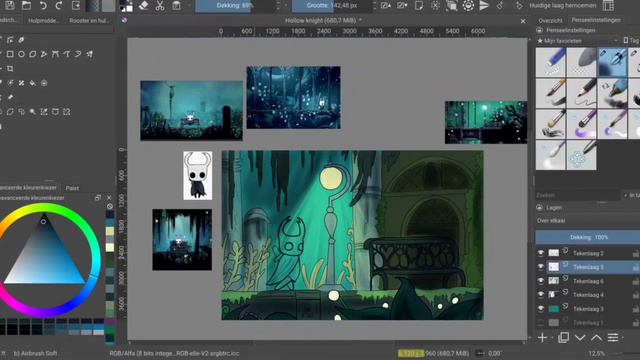This screenshot has height=360, width=640.
Task: Lock the Tekenlaag 2 layer
Action: [636, 253]
